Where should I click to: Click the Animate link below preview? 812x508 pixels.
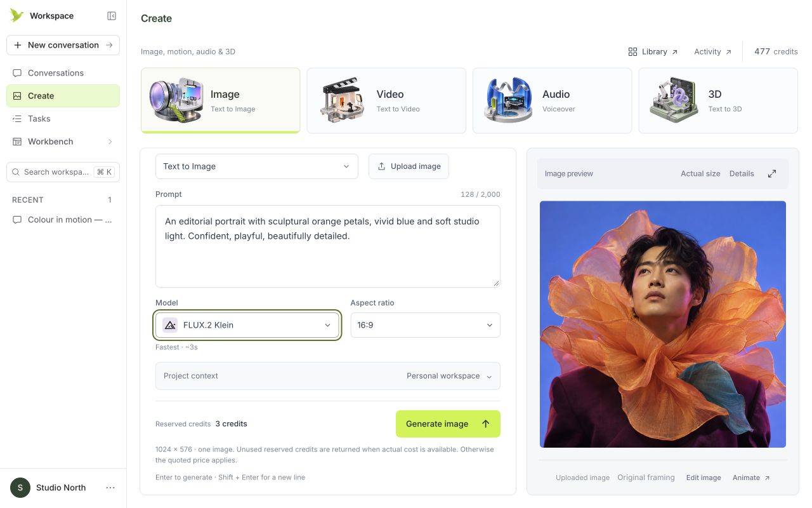coord(751,478)
